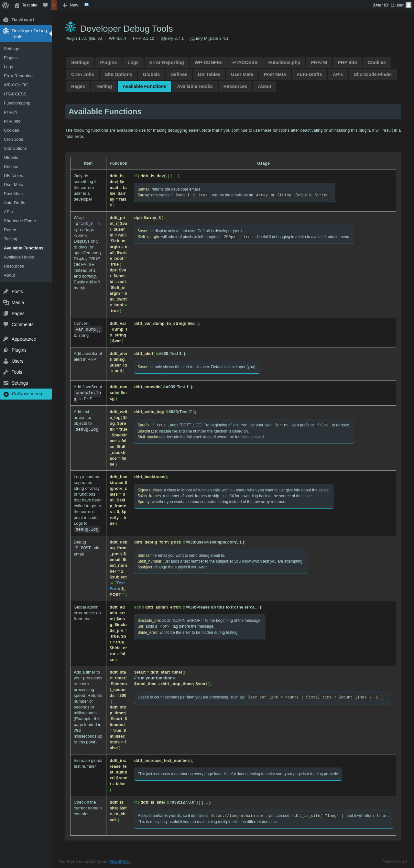Viewport: 414px width, 868px height.
Task: Open the WP-CONFIG tab
Action: pos(208,62)
